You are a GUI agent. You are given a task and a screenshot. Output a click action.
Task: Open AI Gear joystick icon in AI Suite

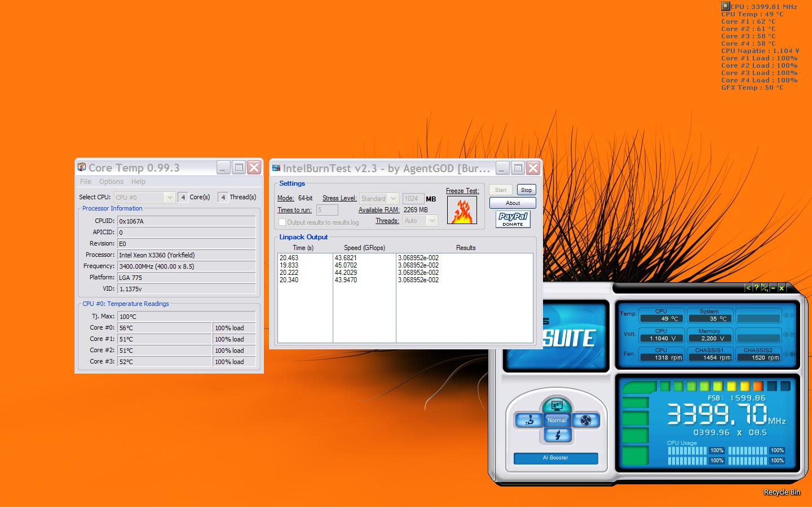coord(529,421)
